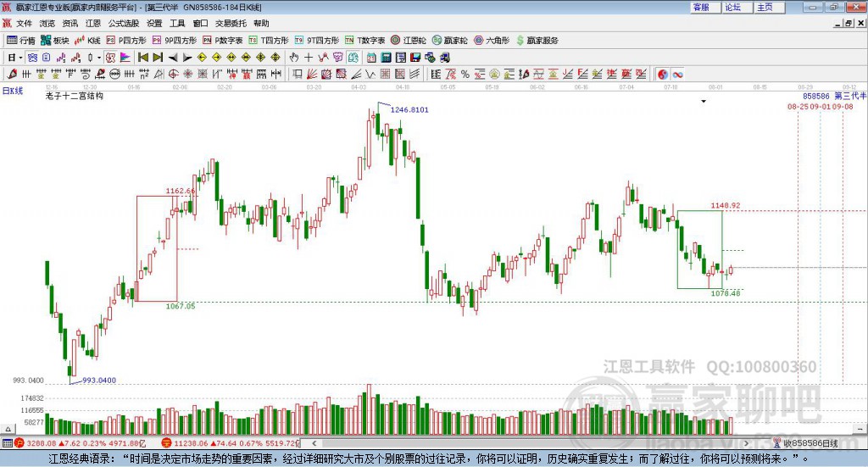Click the Shenzhen index 11238.06 status entry
The height and width of the screenshot is (467, 868).
click(231, 443)
